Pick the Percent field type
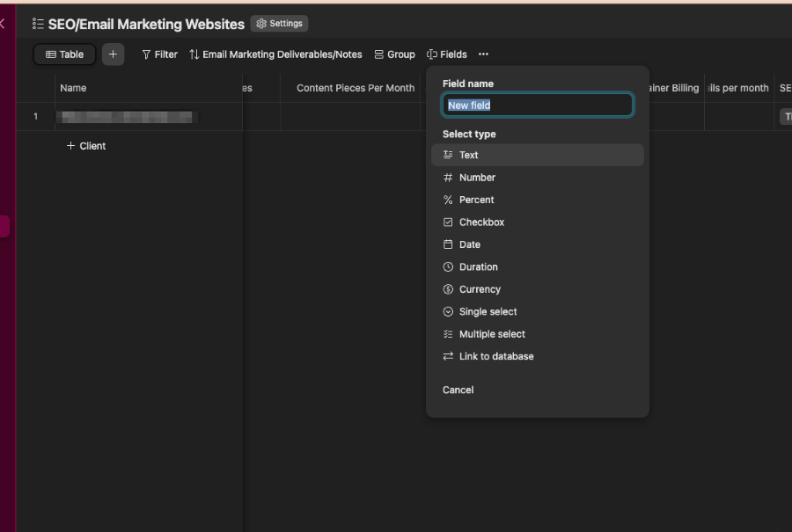The width and height of the screenshot is (792, 532). [476, 200]
